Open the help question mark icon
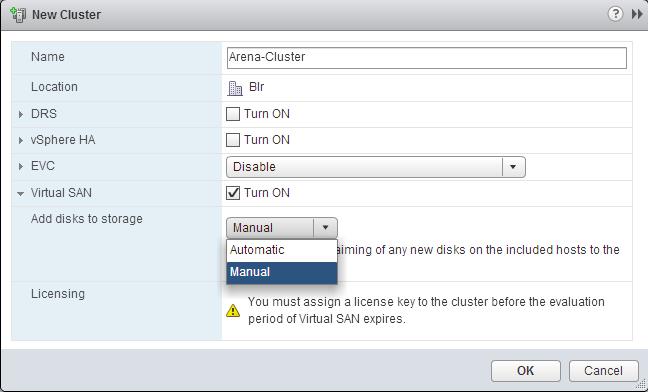 [x=615, y=14]
